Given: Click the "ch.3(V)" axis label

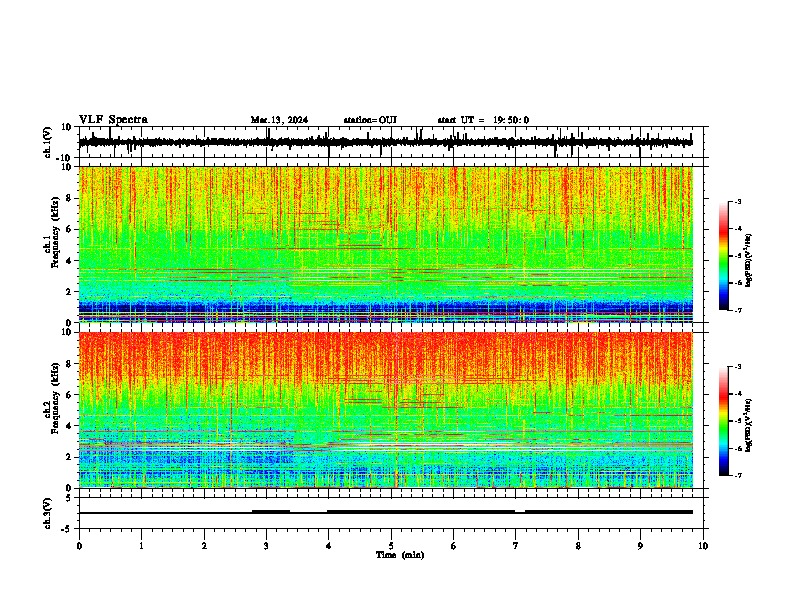Looking at the screenshot, I should 48,514.
